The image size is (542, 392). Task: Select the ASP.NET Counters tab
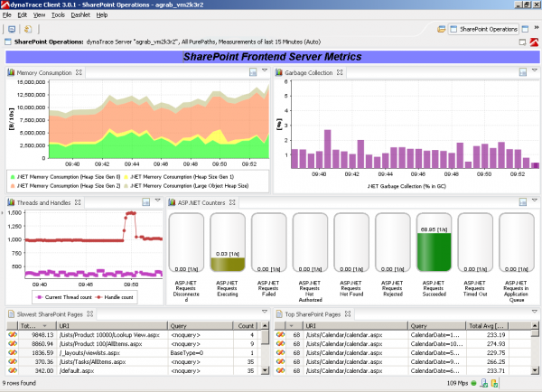coord(201,202)
